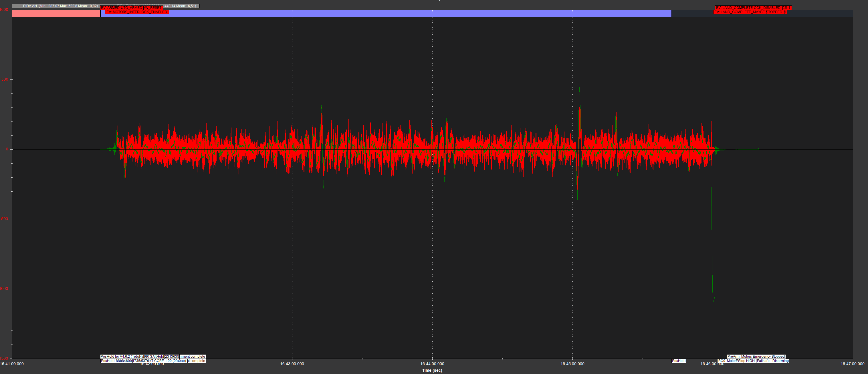Image resolution: width=868 pixels, height=374 pixels.
Task: Click the V4.6.2 (1ebd4d99) firmware message
Action: coord(132,357)
